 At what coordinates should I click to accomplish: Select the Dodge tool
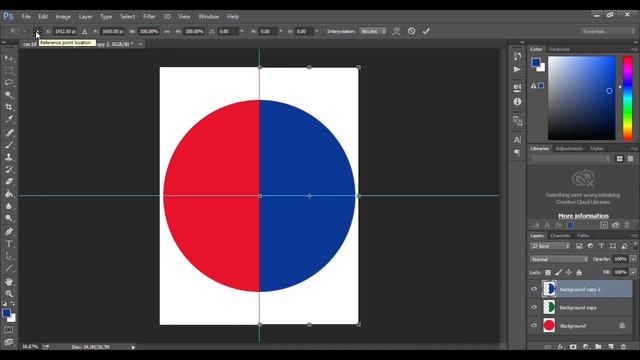(9, 218)
